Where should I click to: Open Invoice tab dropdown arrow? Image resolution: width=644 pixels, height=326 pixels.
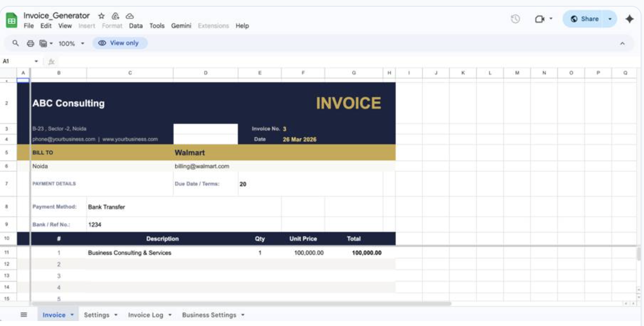point(72,315)
